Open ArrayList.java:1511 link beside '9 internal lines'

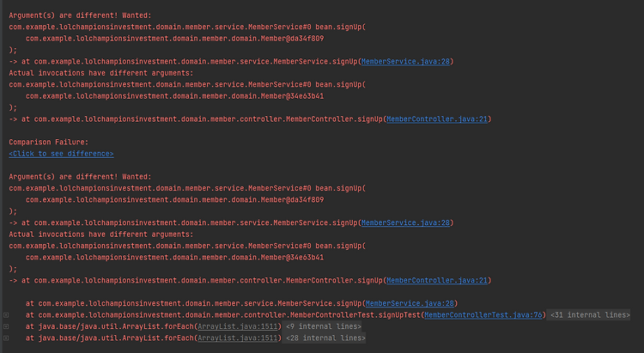pos(239,326)
